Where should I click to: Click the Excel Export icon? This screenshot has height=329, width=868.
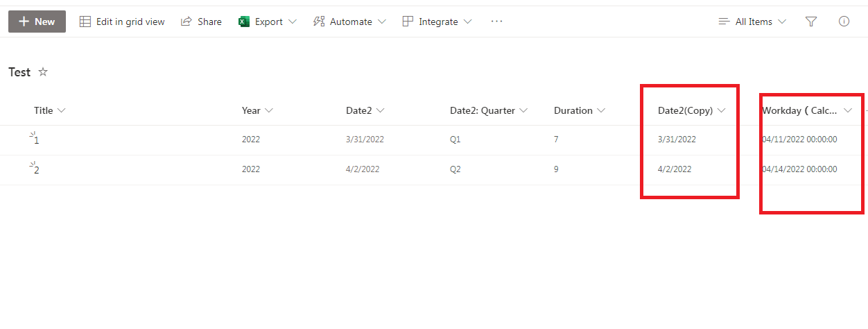(244, 22)
